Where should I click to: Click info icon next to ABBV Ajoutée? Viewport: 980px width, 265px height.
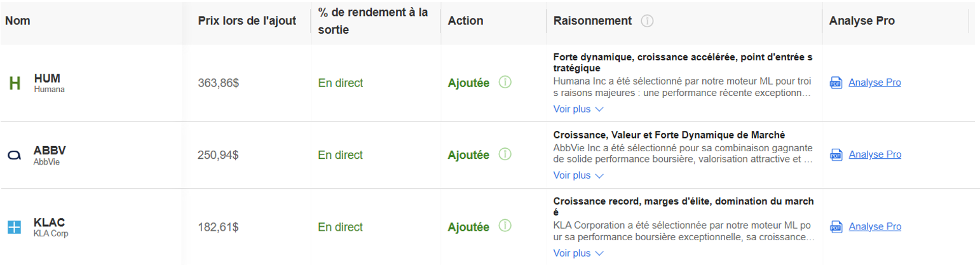505,154
